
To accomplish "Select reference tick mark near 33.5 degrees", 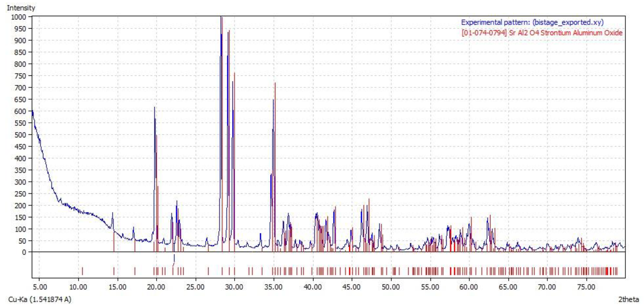I will point(262,271).
